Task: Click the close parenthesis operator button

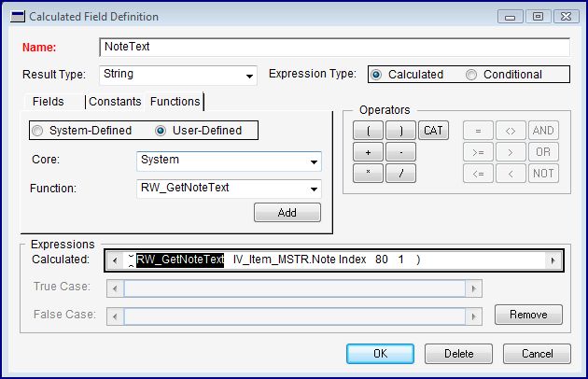Action: click(x=400, y=131)
